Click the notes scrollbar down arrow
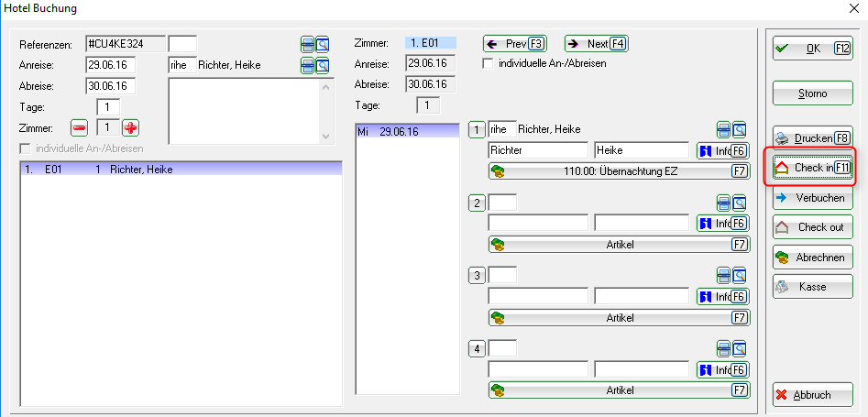The height and width of the screenshot is (417, 868). [x=327, y=137]
